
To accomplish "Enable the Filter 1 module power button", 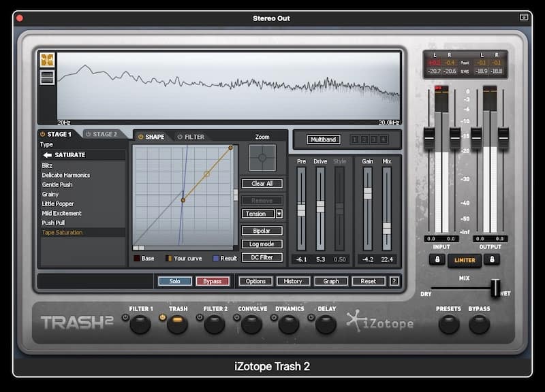I will 125,317.
